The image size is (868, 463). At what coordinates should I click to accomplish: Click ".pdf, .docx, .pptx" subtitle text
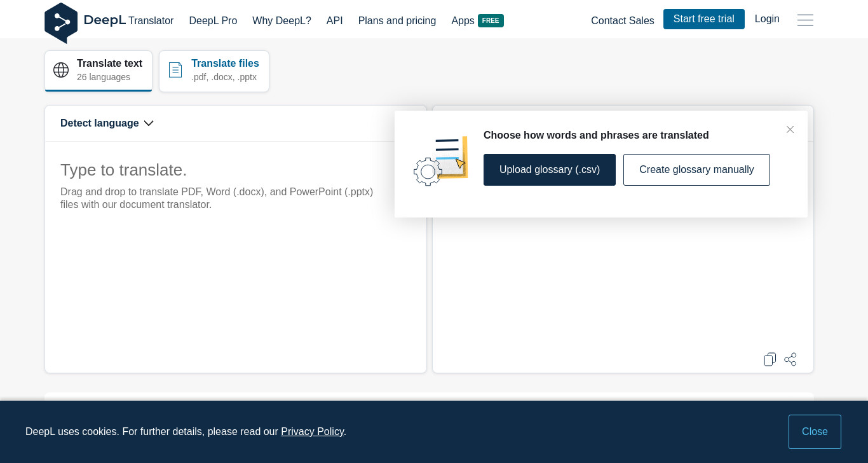click(224, 77)
